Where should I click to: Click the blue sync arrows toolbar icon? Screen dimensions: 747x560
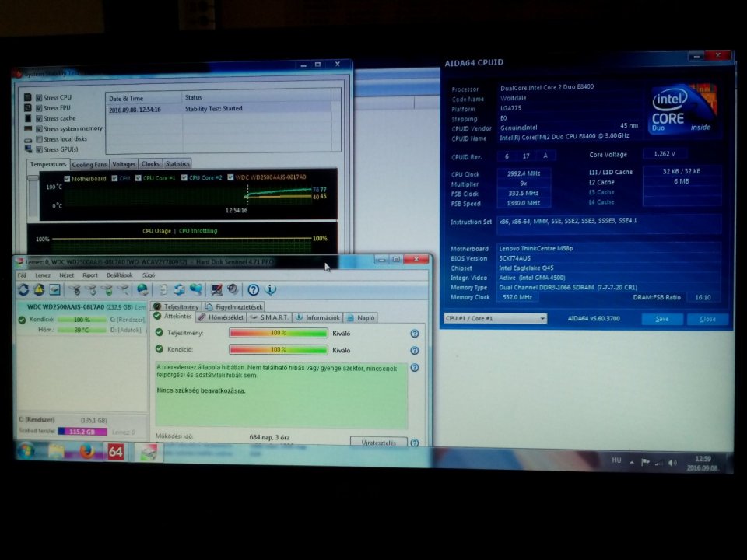179,289
